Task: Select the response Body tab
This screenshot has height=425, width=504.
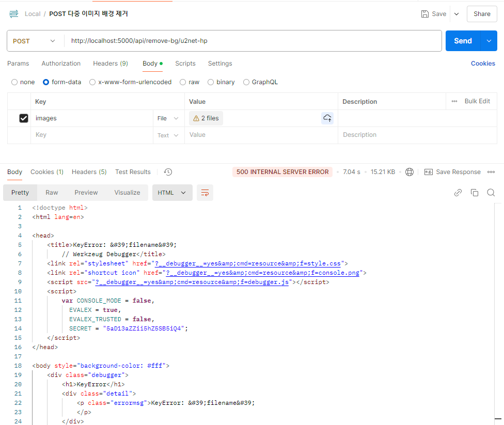Action: pyautogui.click(x=15, y=172)
